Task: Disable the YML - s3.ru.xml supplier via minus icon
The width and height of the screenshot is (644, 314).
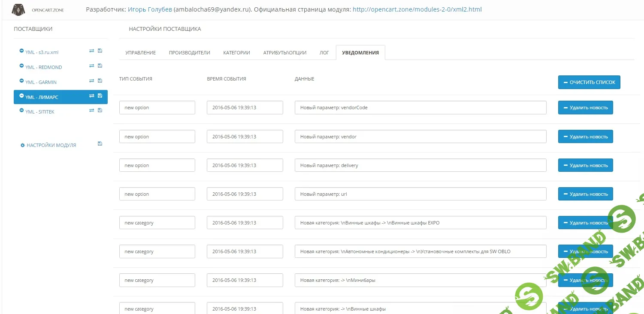Action: tap(21, 50)
